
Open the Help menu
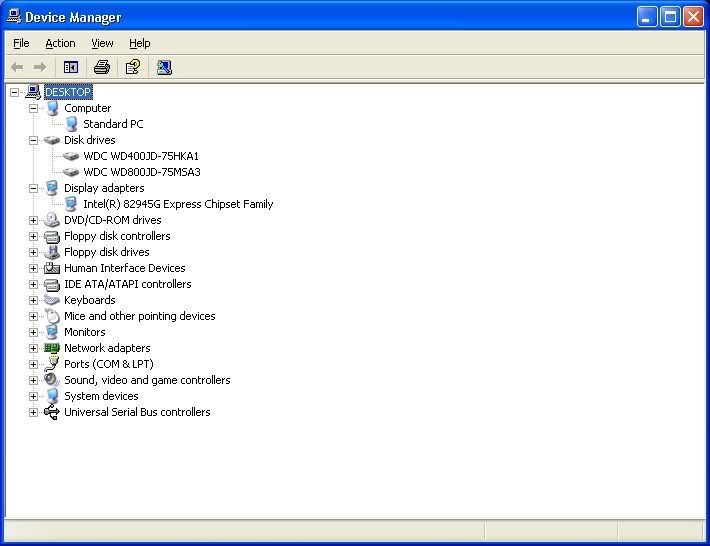pos(139,43)
